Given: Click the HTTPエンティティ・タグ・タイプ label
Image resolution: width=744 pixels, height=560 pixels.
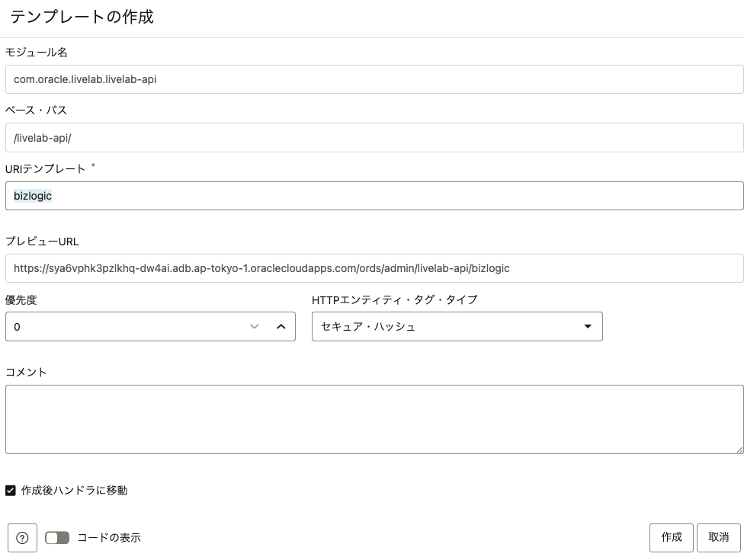Looking at the screenshot, I should [x=394, y=299].
